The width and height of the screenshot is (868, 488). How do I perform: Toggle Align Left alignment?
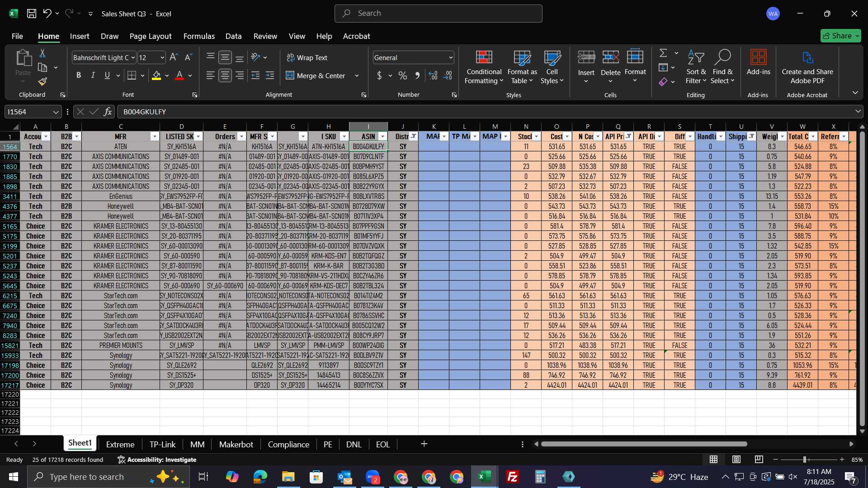[x=210, y=75]
